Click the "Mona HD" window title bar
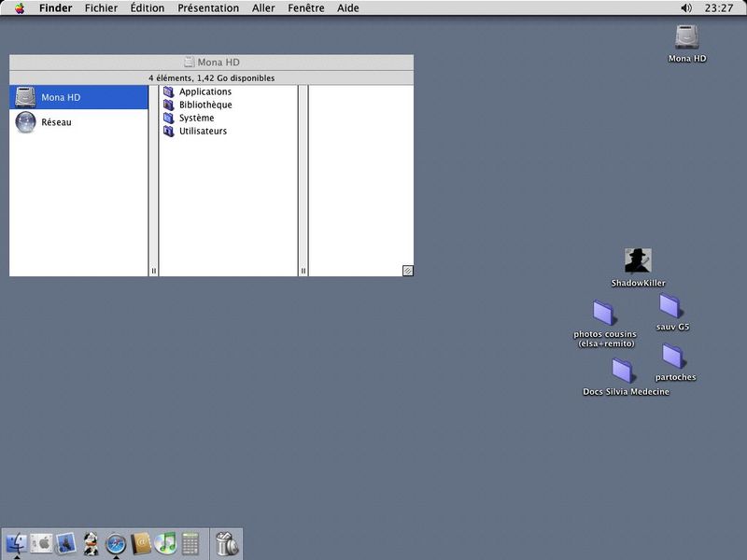 tap(212, 63)
